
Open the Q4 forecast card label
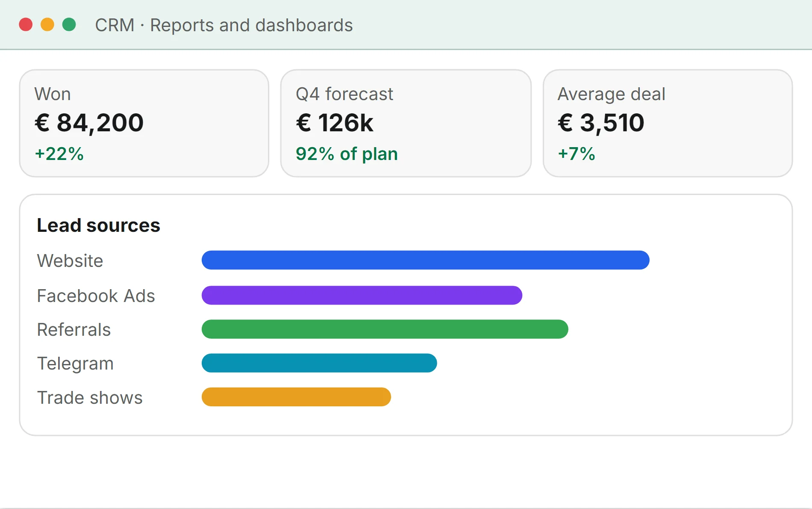click(344, 94)
